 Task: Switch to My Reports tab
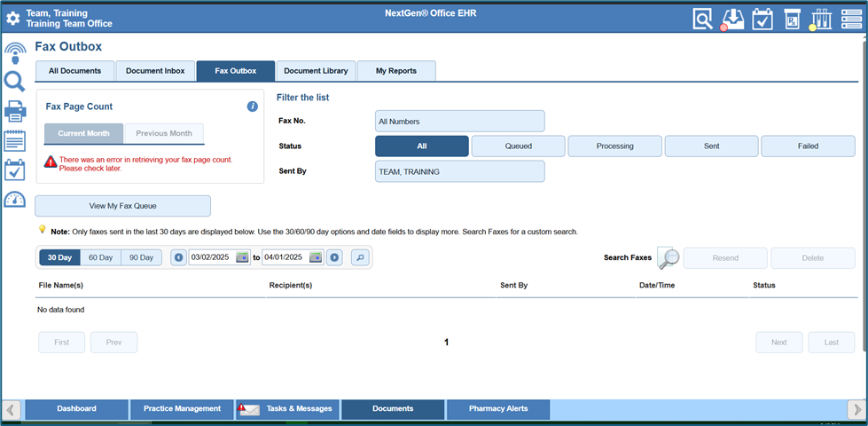click(396, 71)
